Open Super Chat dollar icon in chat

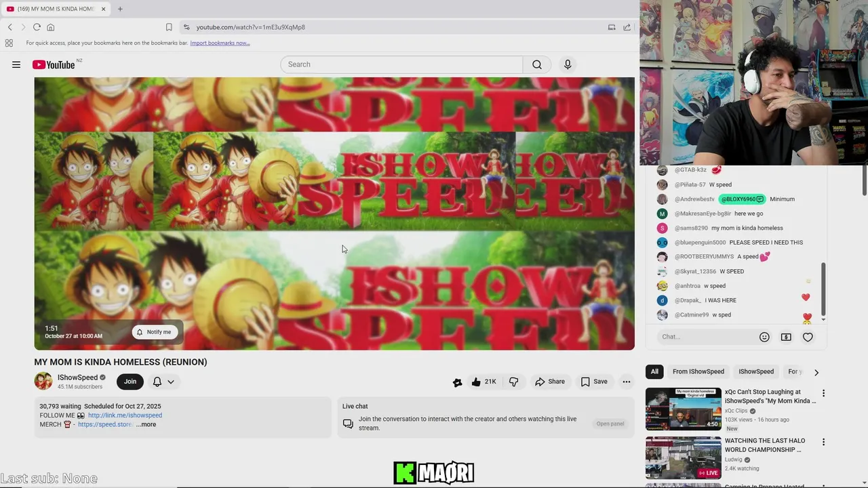pyautogui.click(x=786, y=337)
